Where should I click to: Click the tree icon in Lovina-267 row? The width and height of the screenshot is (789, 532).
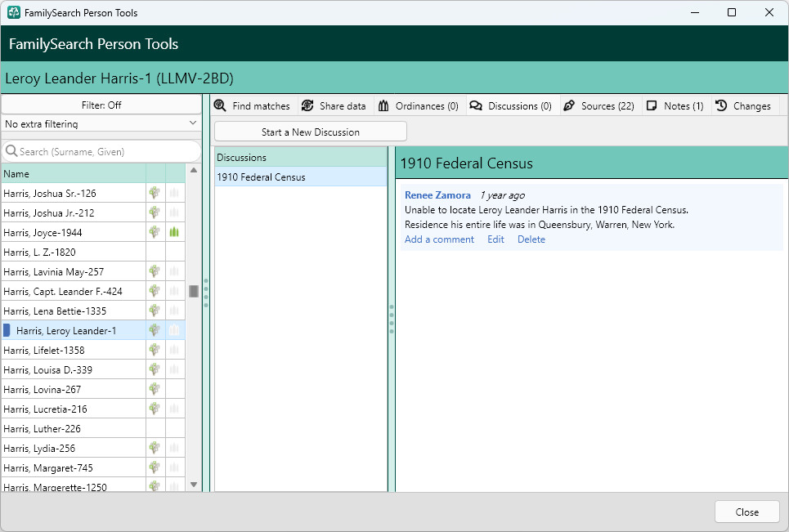[x=155, y=389]
